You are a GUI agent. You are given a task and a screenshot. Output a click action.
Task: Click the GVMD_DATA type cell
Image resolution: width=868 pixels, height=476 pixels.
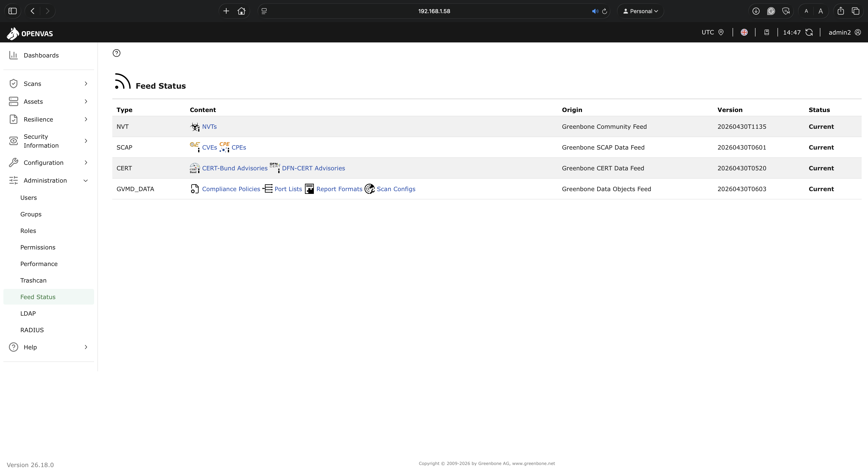tap(135, 189)
